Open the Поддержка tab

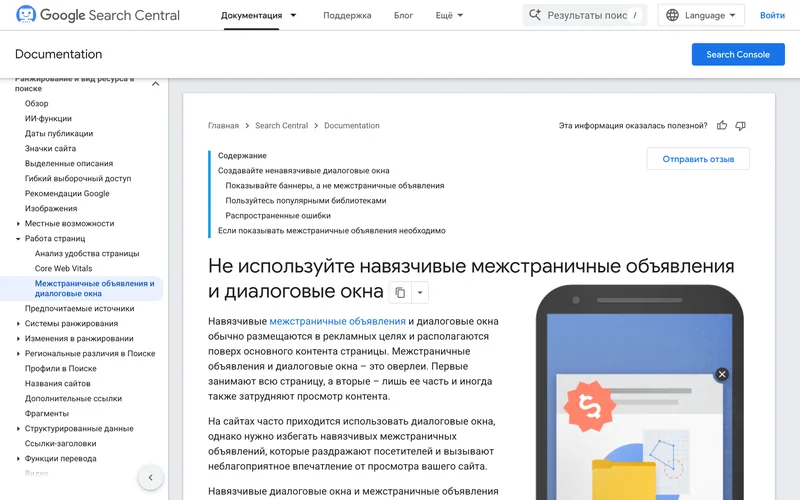[x=347, y=15]
